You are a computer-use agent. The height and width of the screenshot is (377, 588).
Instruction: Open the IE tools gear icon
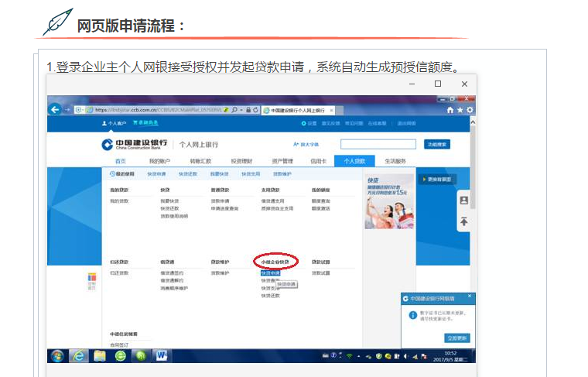tap(470, 110)
